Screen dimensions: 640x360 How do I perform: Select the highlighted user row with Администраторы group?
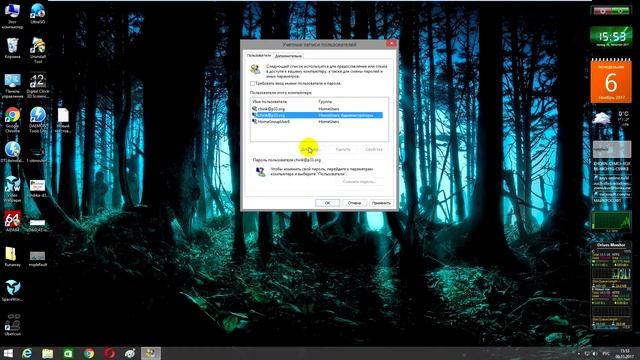(x=317, y=115)
